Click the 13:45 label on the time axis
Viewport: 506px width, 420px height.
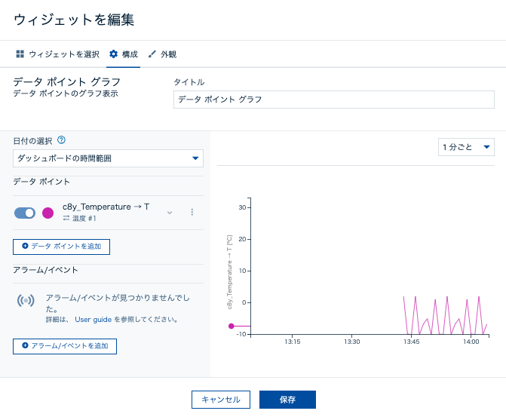(412, 342)
